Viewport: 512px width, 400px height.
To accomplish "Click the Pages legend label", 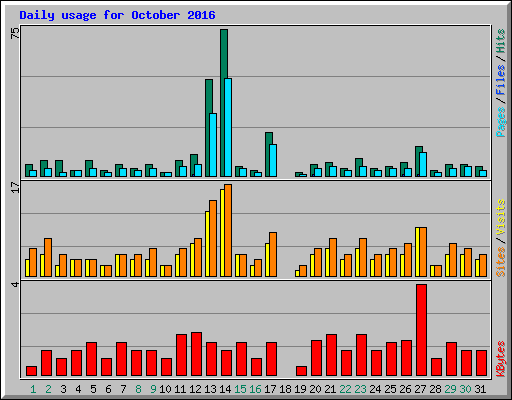I will point(501,122).
